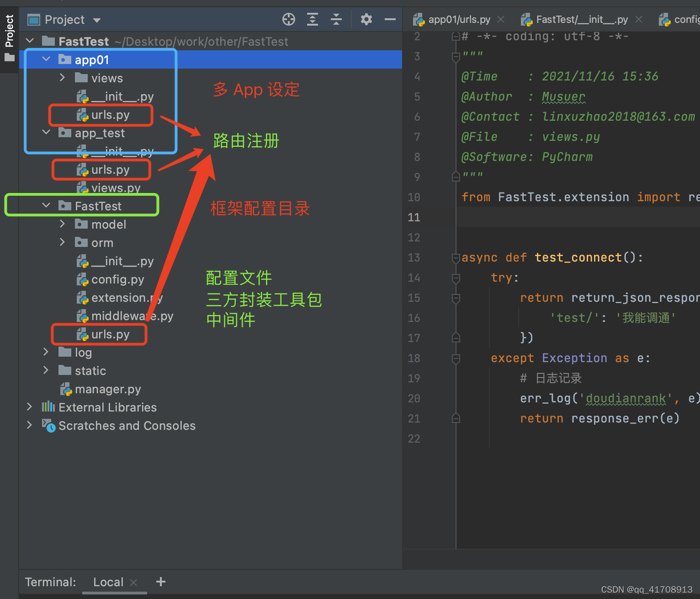The width and height of the screenshot is (700, 599).
Task: Click the locate/select opened file crosshair icon
Action: 289,19
